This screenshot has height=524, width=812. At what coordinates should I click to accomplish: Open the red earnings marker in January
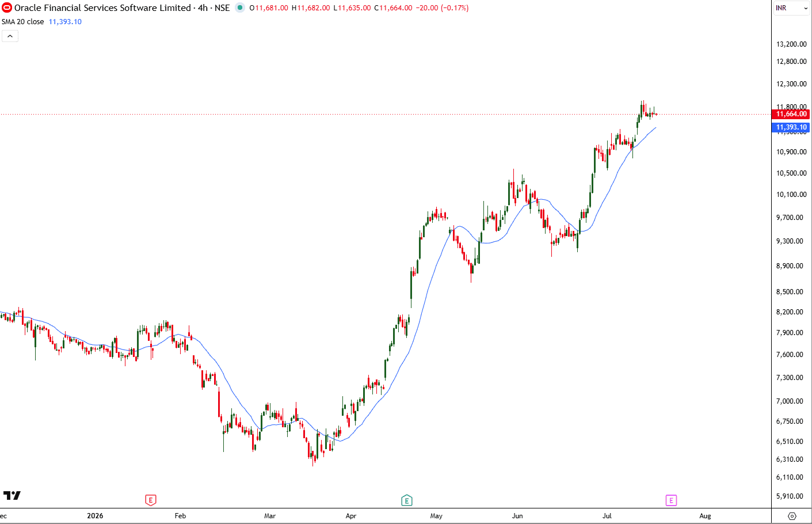tap(151, 500)
